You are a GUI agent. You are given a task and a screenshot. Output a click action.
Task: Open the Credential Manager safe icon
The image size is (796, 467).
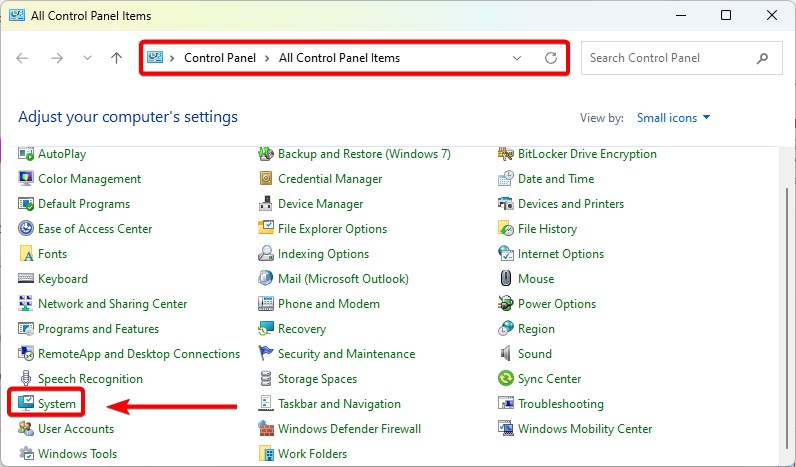point(266,178)
